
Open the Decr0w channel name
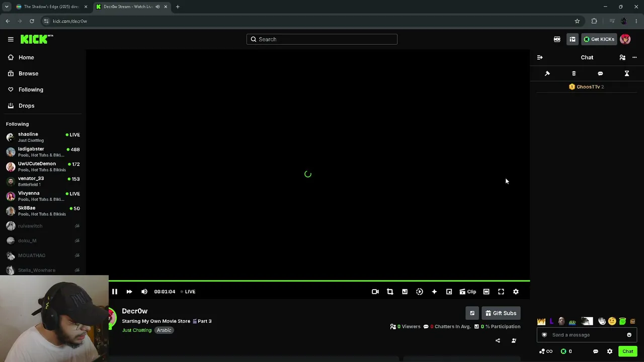pos(134,311)
